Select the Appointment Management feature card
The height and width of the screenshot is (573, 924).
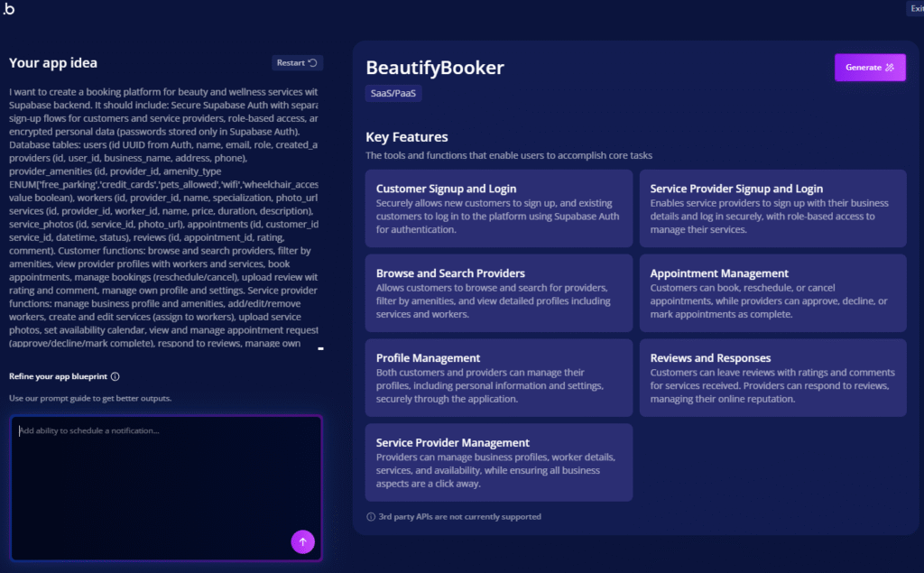coord(772,293)
